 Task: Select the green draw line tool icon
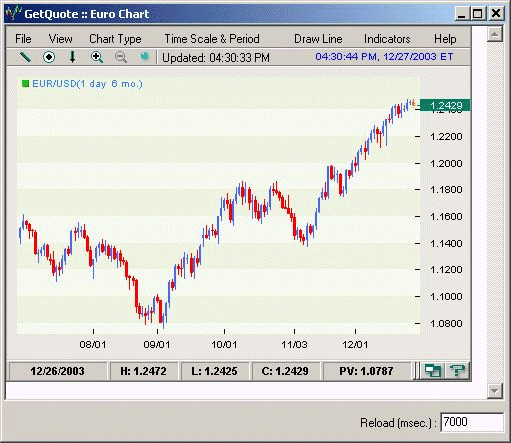click(25, 57)
